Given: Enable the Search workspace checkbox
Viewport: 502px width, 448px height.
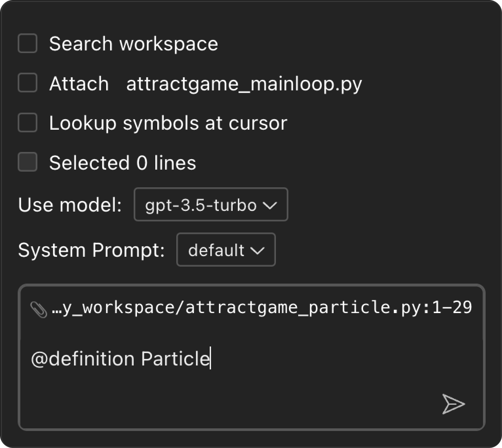Looking at the screenshot, I should tap(28, 43).
